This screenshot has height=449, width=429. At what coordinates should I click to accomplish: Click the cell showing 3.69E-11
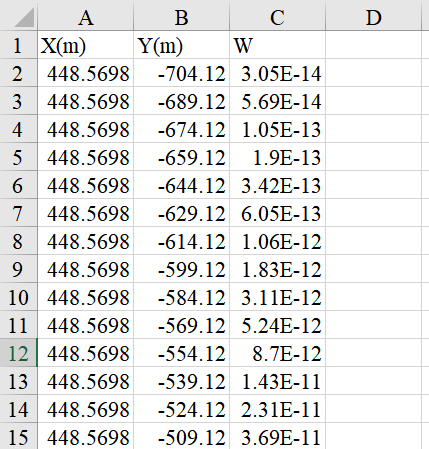pos(277,436)
